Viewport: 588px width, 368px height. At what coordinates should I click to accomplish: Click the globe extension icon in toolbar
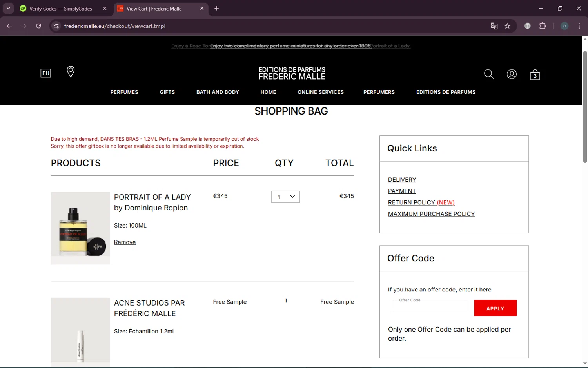pos(527,26)
